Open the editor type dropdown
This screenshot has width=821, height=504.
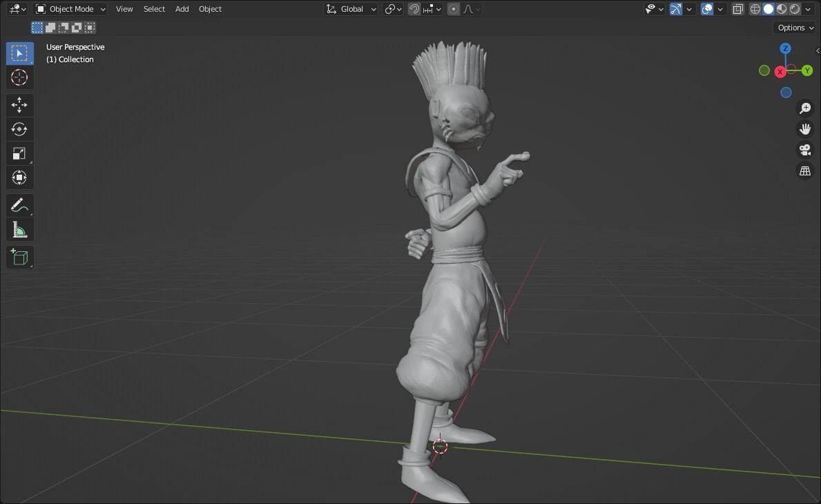pos(17,9)
